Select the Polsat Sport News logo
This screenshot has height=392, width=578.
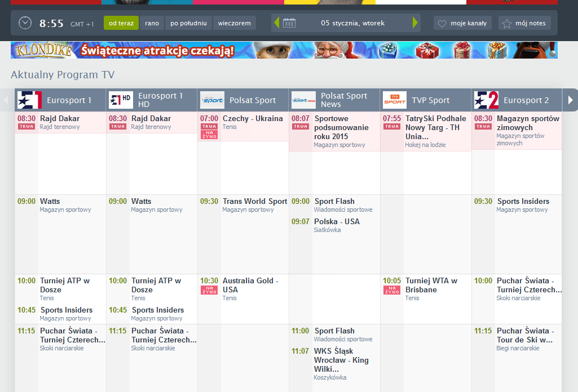point(303,100)
